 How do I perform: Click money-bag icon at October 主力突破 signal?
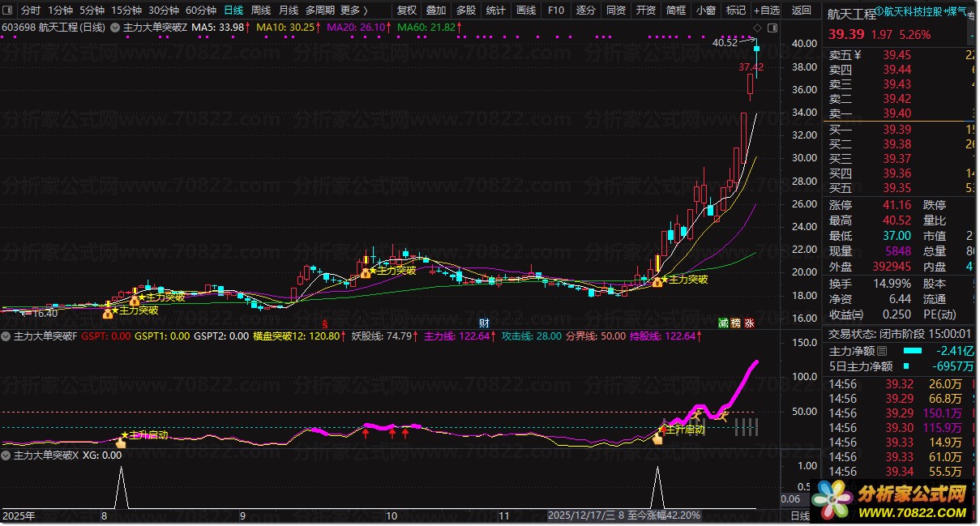366,273
